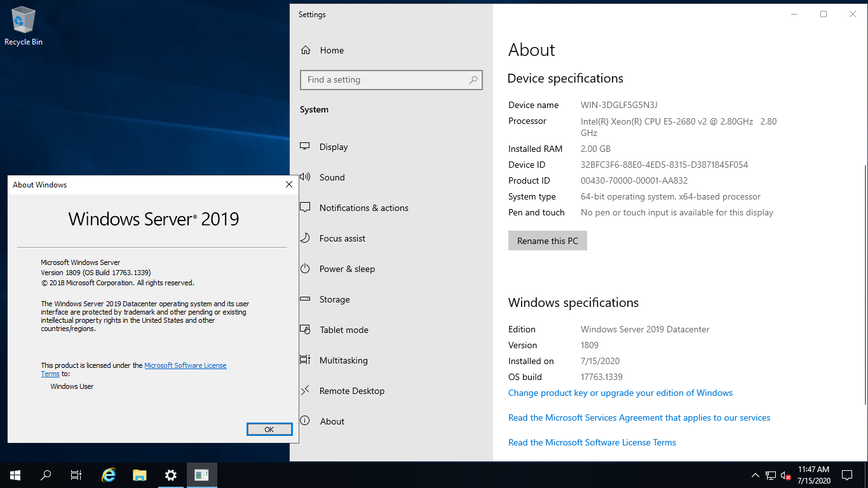This screenshot has height=488, width=868.
Task: Close the About Windows dialog
Action: [x=288, y=185]
